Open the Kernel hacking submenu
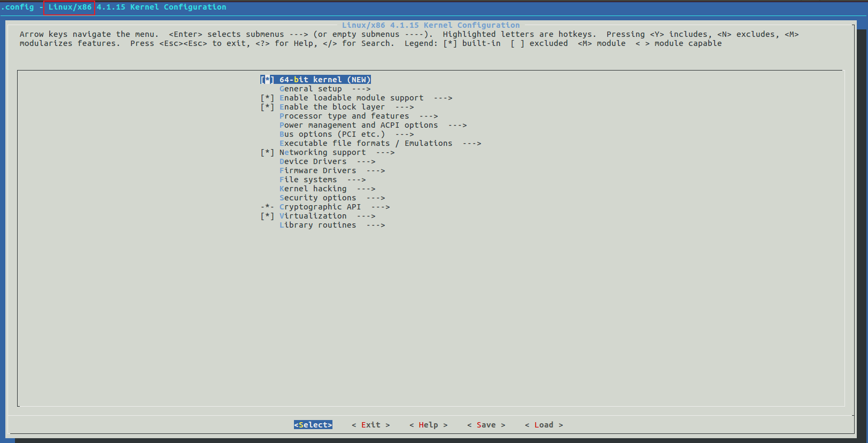 click(x=327, y=189)
